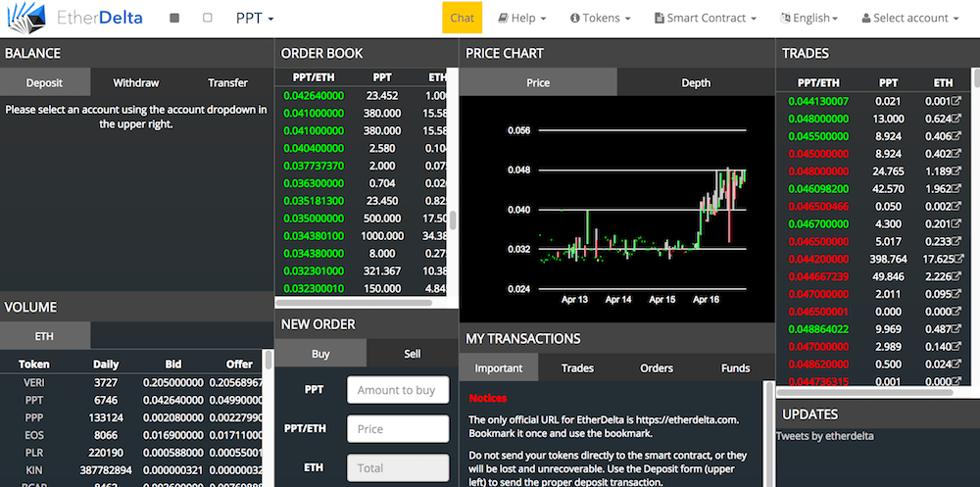This screenshot has width=980, height=487.
Task: Open transaction link for trade 0.046500001
Action: click(955, 311)
